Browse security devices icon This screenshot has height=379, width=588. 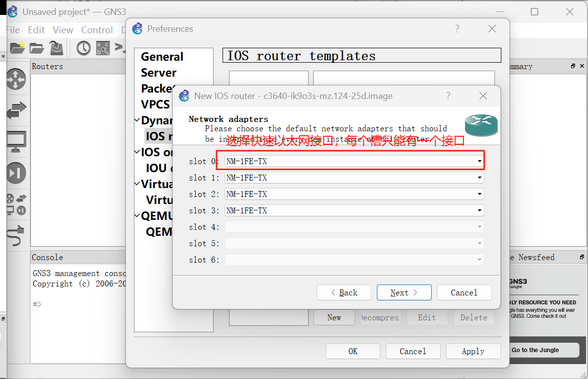16,173
